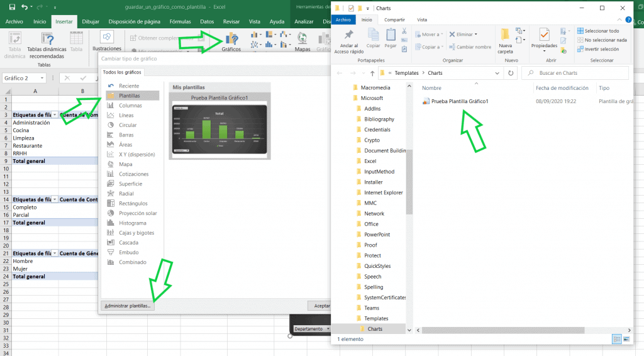This screenshot has height=356, width=644.
Task: Click Anclar al Acceso rápido in Explorer
Action: (348, 42)
